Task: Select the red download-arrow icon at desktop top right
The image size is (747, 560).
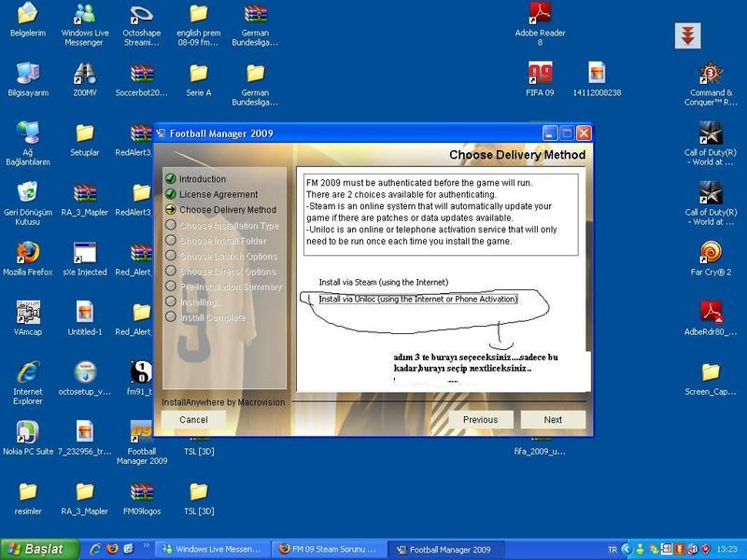Action: [x=687, y=35]
